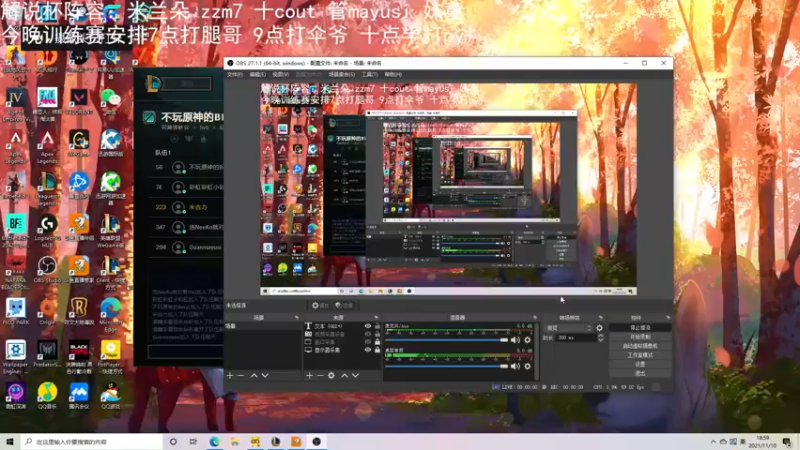The width and height of the screenshot is (800, 450).
Task: Open microphone audio track settings gear
Action: pos(528,340)
